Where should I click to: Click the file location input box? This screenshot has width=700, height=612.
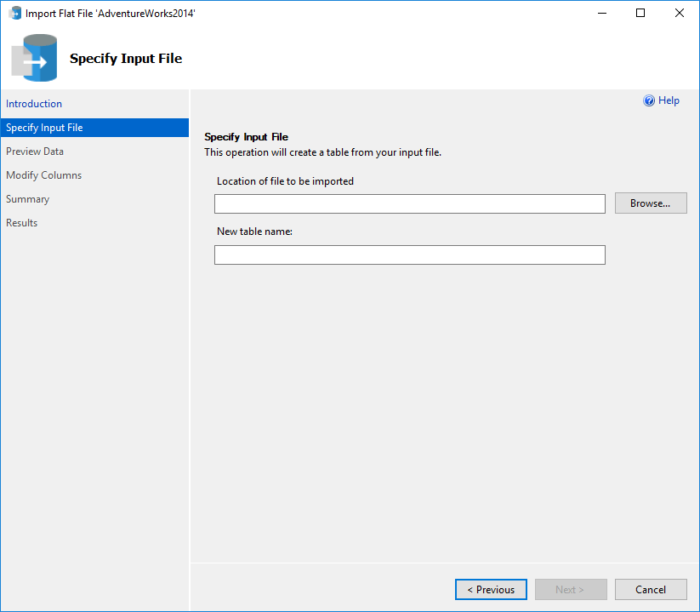tap(409, 203)
